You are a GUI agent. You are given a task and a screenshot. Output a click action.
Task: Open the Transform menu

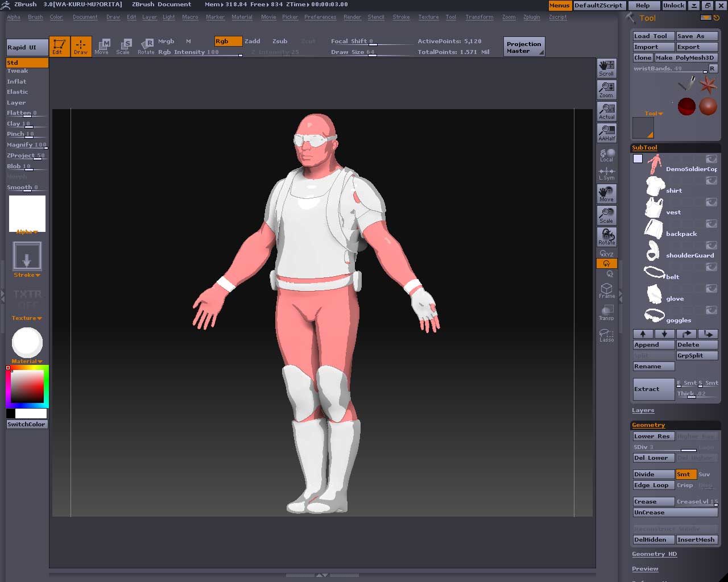point(479,17)
